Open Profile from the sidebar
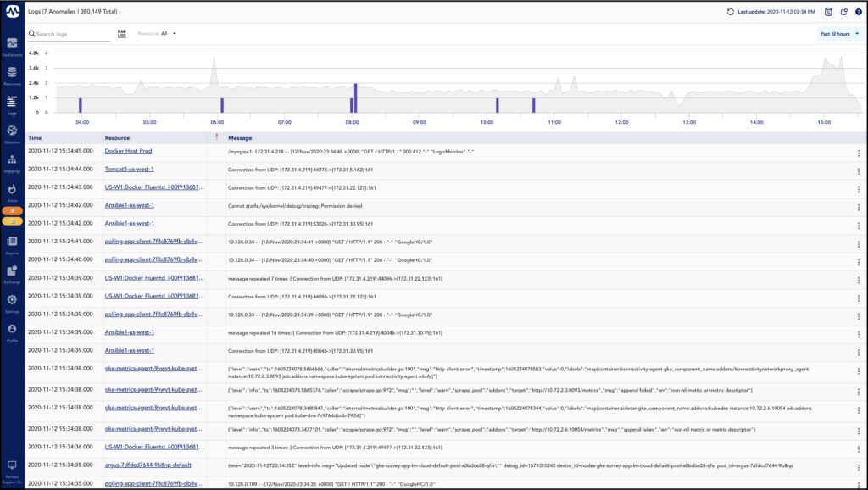This screenshot has height=490, width=868. point(12,331)
